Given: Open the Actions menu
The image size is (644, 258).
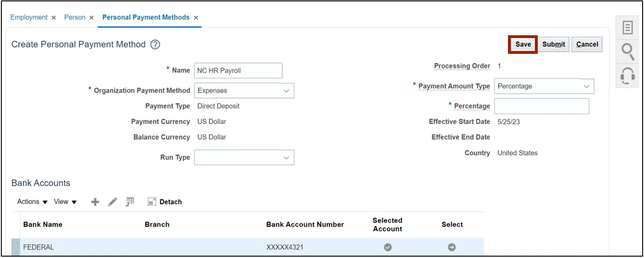Looking at the screenshot, I should 32,202.
